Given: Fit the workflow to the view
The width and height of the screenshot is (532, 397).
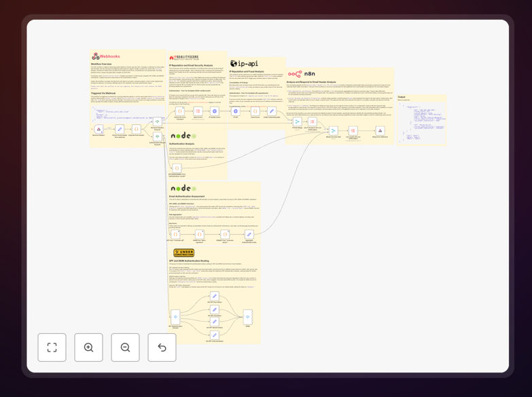Looking at the screenshot, I should (52, 347).
